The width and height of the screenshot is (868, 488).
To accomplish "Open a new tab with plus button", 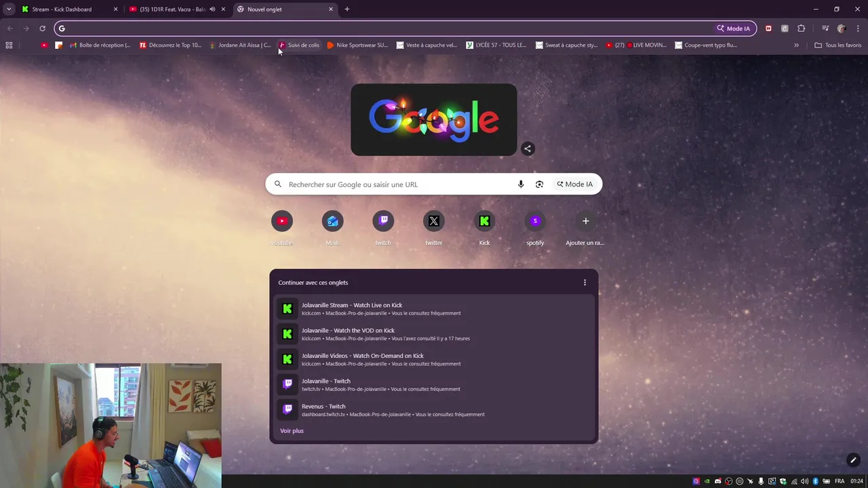I will (x=347, y=9).
